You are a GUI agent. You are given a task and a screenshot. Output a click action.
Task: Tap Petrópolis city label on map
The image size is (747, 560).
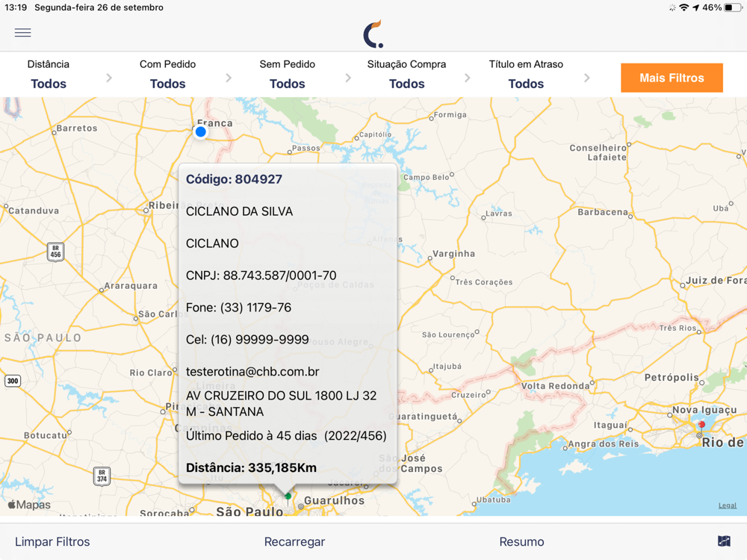pos(672,378)
